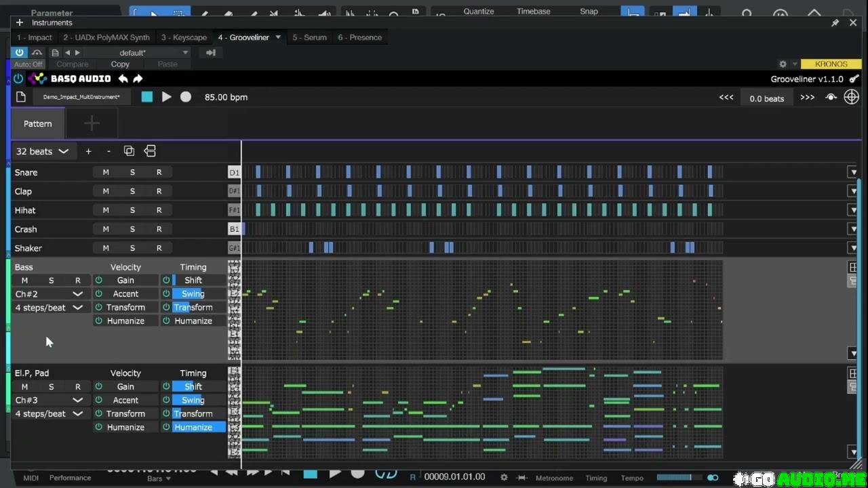Viewport: 868px width, 488px height.
Task: Click the Copy button in preset bar
Action: pos(120,64)
